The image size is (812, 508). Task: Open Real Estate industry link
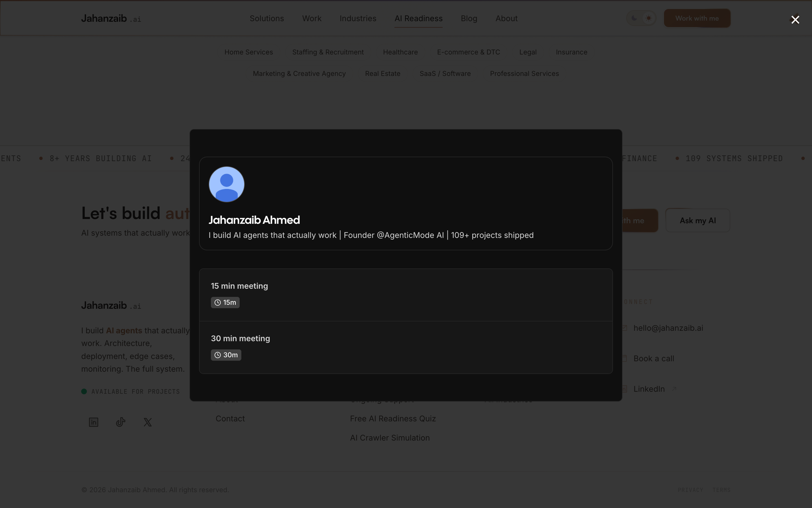(383, 74)
